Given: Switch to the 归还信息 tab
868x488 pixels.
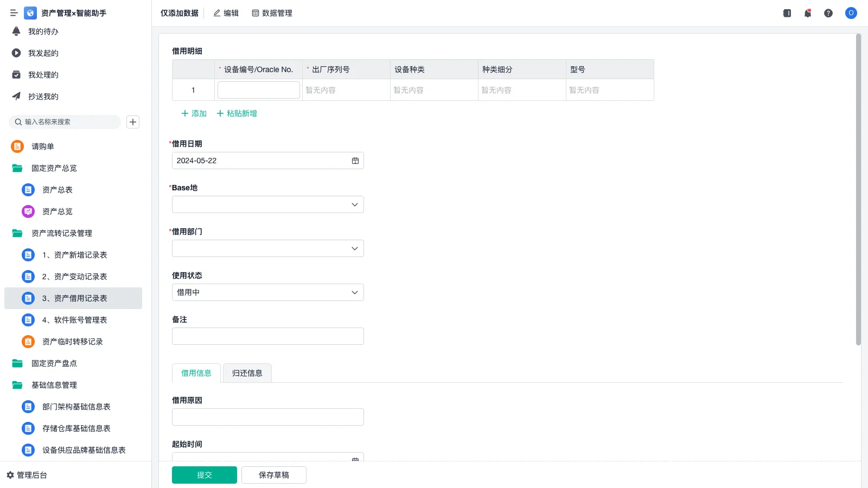Looking at the screenshot, I should click(247, 373).
